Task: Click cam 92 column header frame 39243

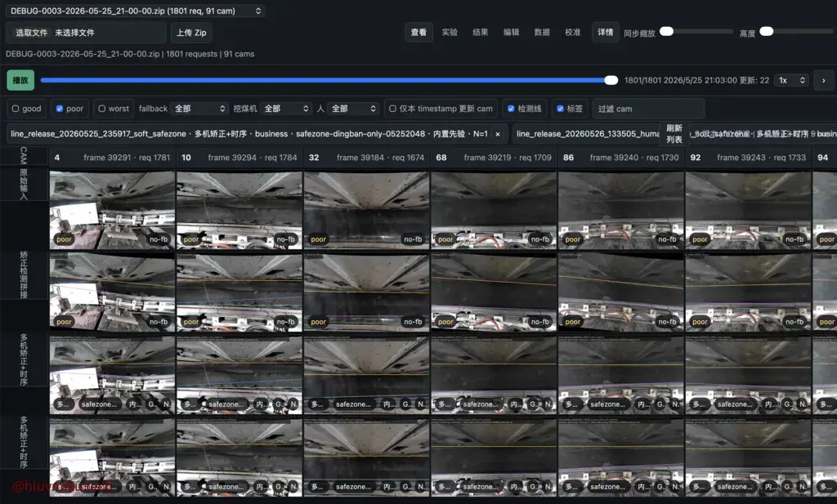Action: (748, 158)
